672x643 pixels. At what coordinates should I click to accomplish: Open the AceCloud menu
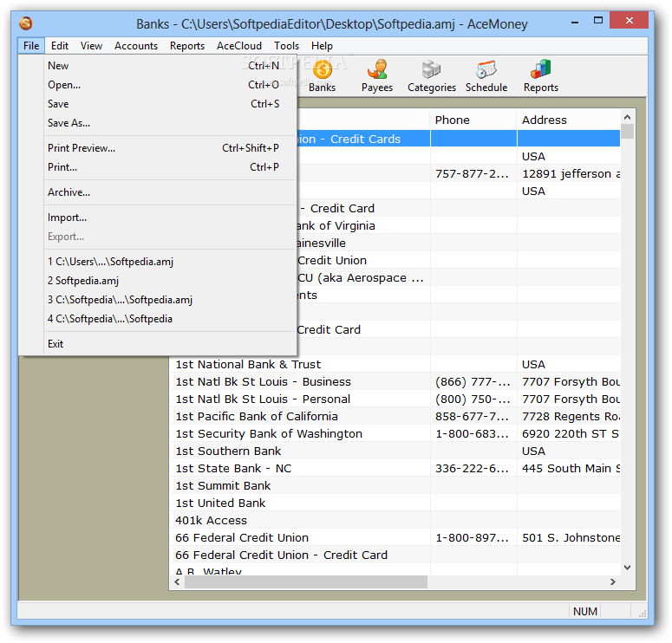(x=239, y=45)
